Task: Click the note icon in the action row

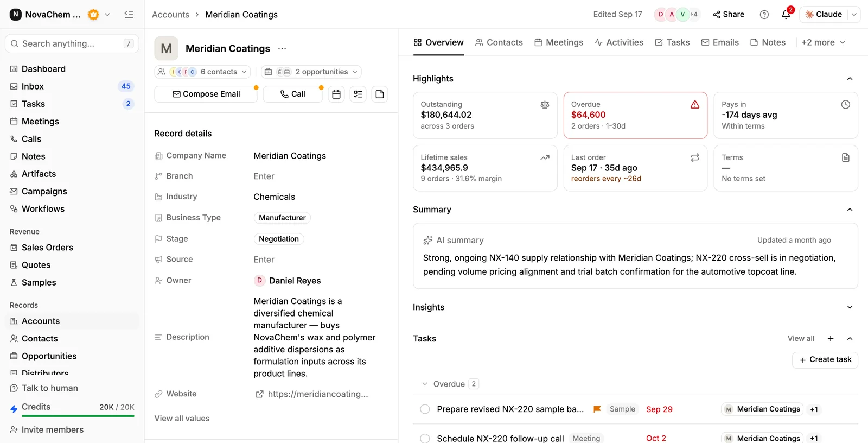Action: (x=380, y=94)
